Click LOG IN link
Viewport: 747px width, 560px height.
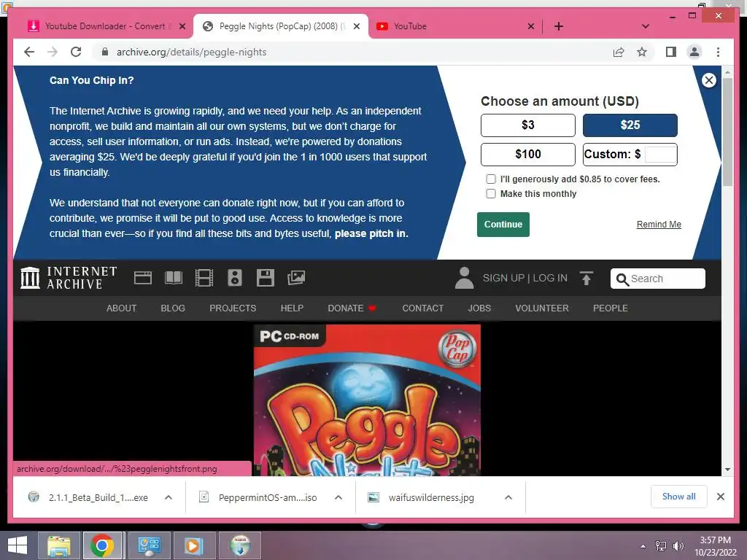click(x=550, y=278)
